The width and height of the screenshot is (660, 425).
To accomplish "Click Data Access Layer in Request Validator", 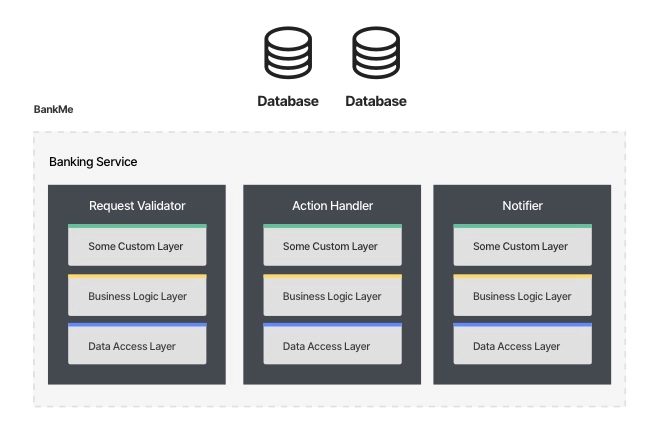I will 137,344.
